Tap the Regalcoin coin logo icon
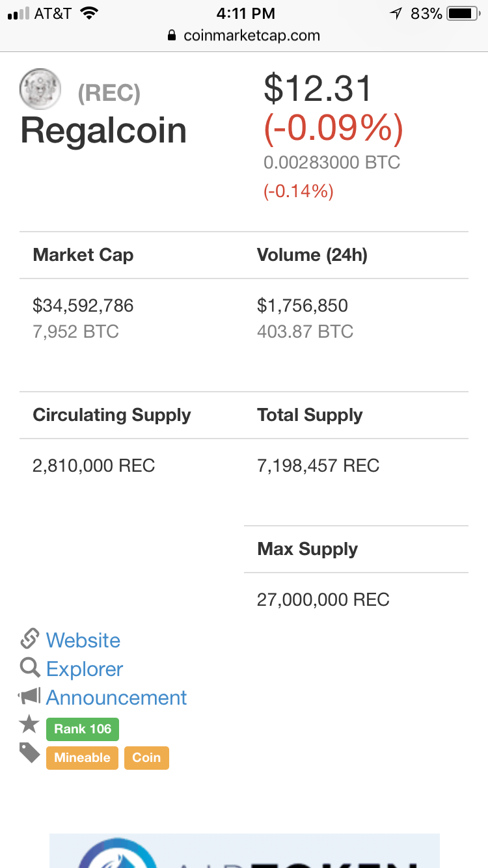 (40, 89)
